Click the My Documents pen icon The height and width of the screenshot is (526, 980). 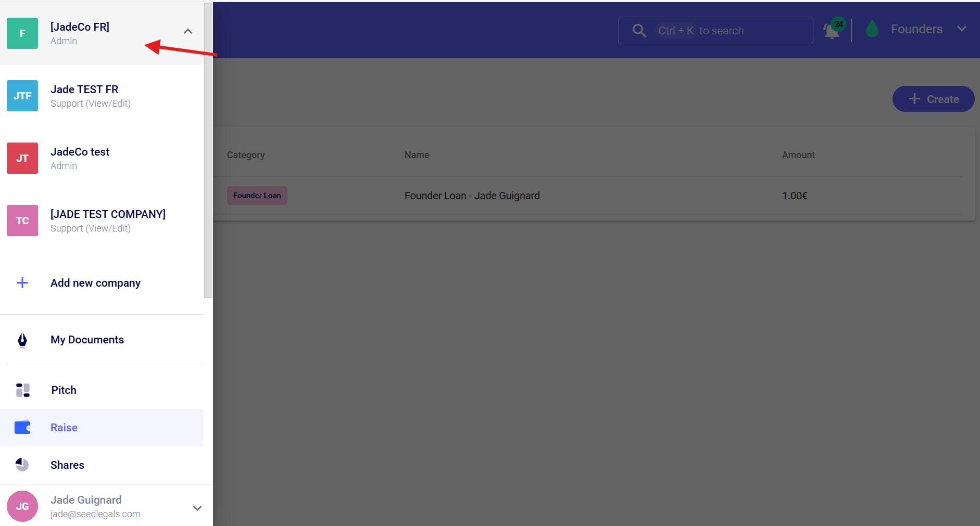pos(22,340)
